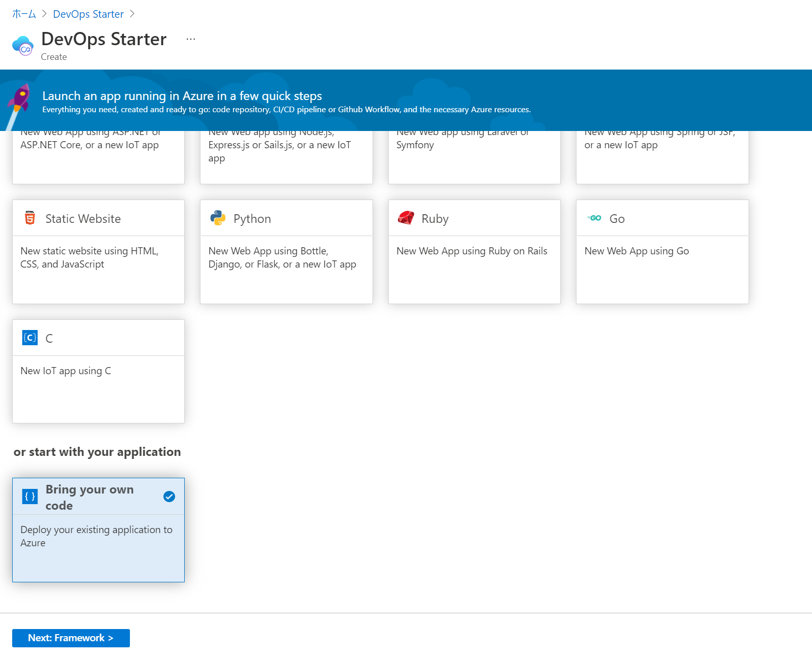
Task: Open DevOps Starter breadcrumb link
Action: [88, 14]
